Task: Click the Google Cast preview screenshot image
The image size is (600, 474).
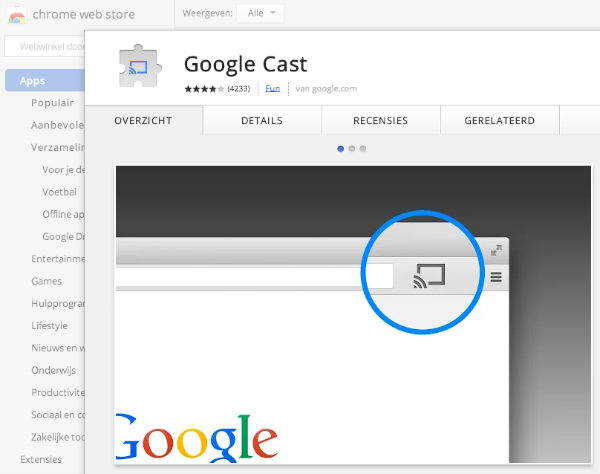Action: (x=354, y=314)
